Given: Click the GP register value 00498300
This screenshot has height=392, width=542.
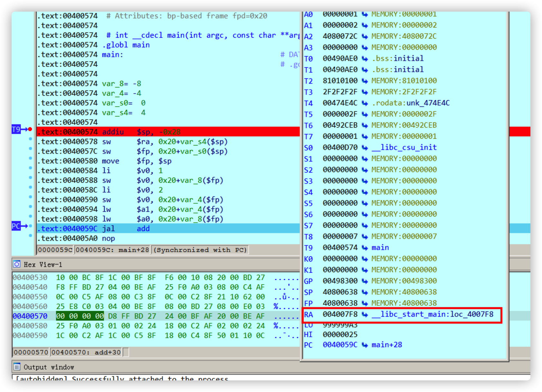Looking at the screenshot, I should [x=340, y=281].
